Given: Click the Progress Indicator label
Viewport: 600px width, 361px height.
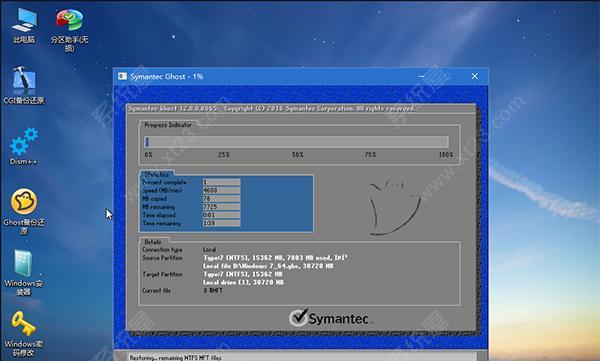Looking at the screenshot, I should click(168, 125).
